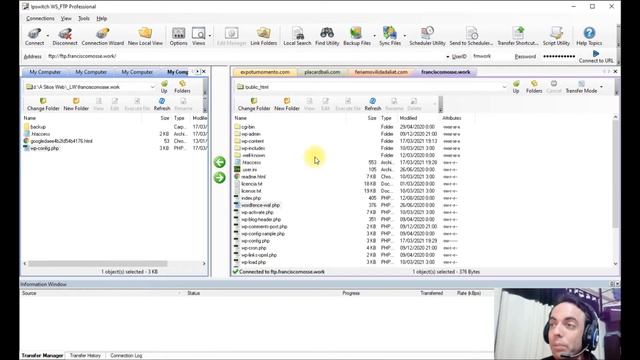Expand the Backup Files dropdown arrow
640x360 pixels.
pos(374,36)
